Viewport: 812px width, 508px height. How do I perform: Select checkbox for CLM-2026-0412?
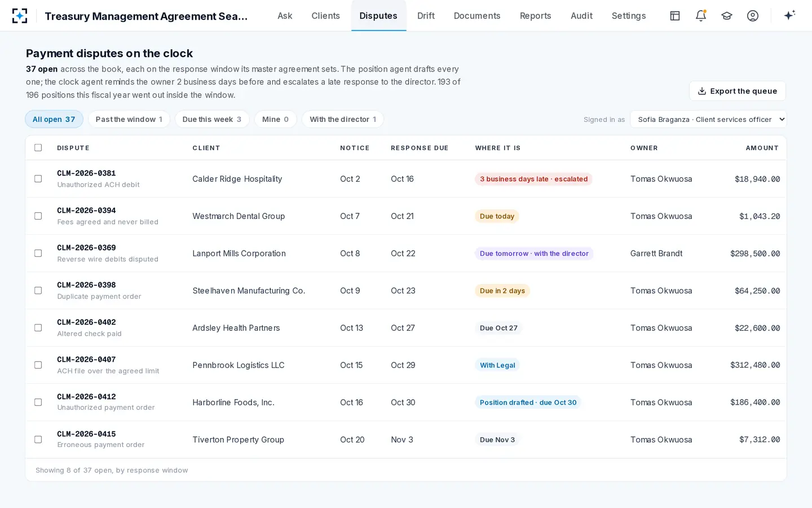(x=38, y=402)
